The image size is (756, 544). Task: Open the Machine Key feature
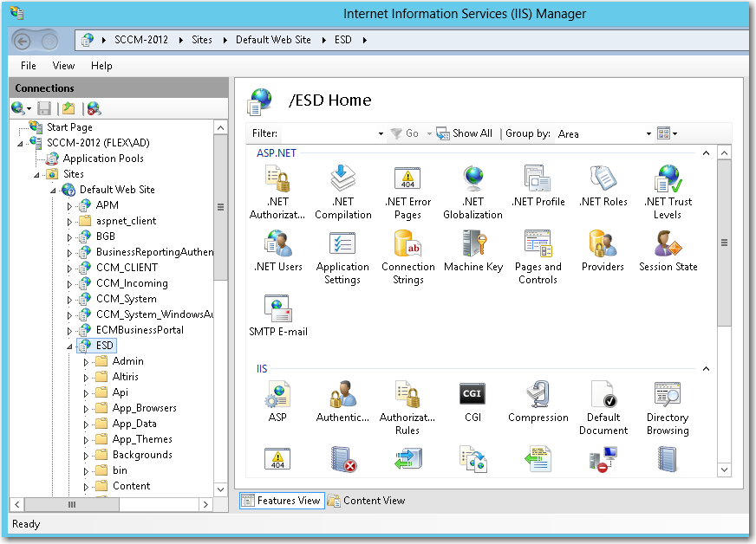[473, 244]
